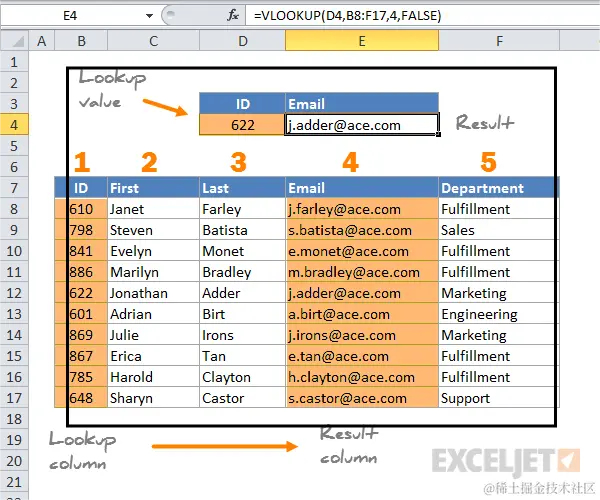The image size is (600, 500).
Task: Click email cell e.tan@ace.com
Action: pos(362,356)
